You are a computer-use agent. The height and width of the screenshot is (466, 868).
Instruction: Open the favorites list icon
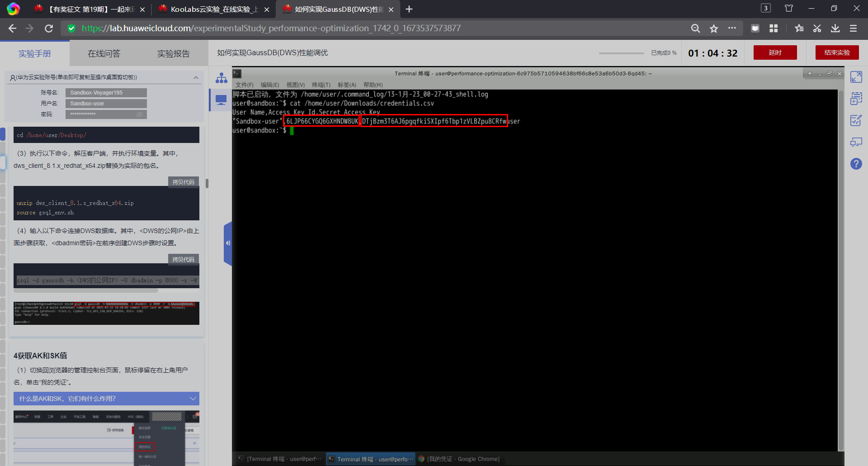coord(799,29)
